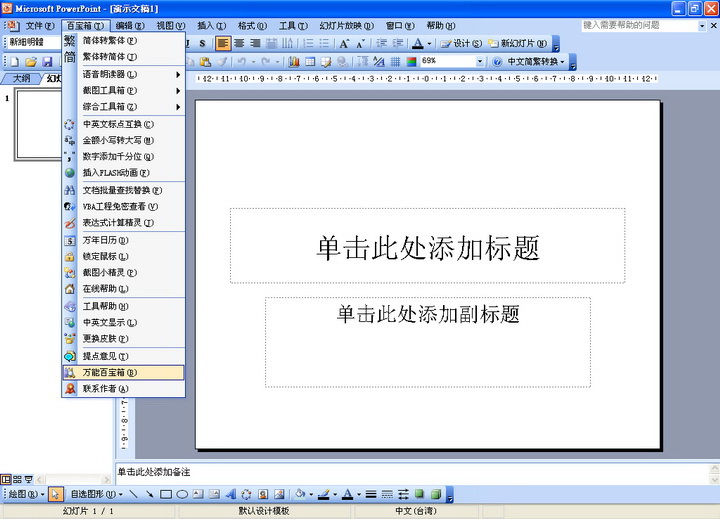Select the align right icon

click(x=255, y=43)
